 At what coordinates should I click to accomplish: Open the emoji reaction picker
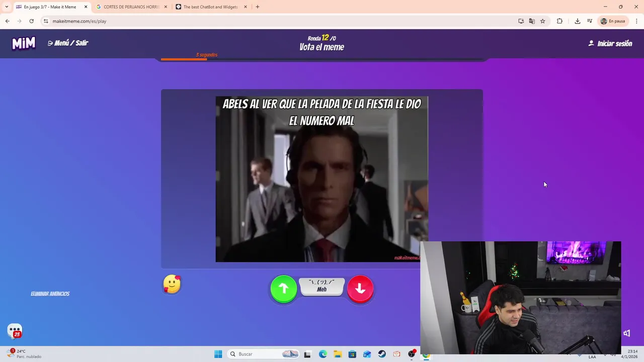[x=172, y=285]
